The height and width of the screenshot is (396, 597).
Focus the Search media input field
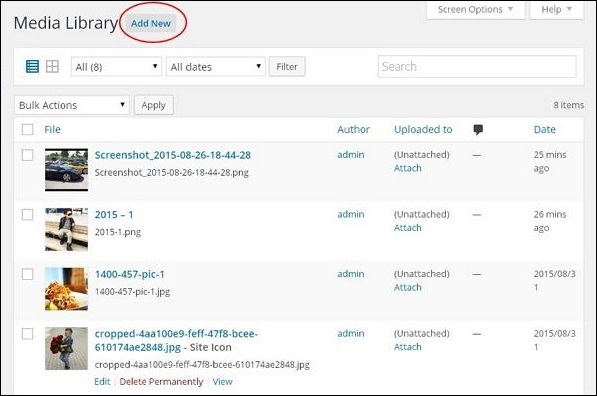tap(477, 67)
